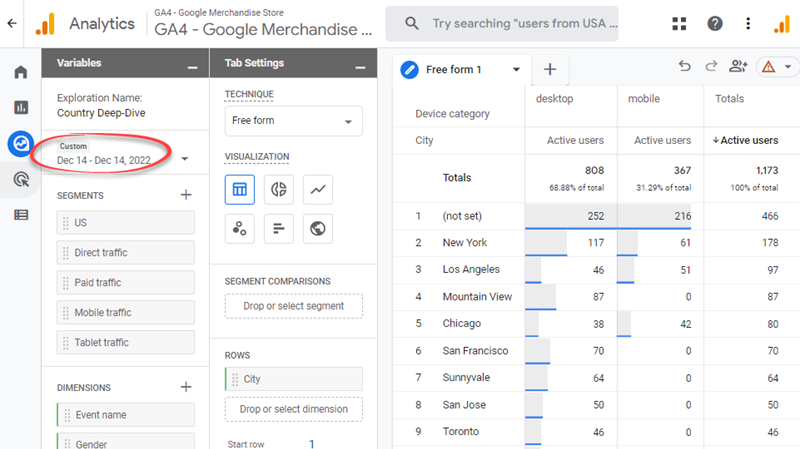The image size is (800, 449).
Task: Click the Gender dimension
Action: pos(126,442)
